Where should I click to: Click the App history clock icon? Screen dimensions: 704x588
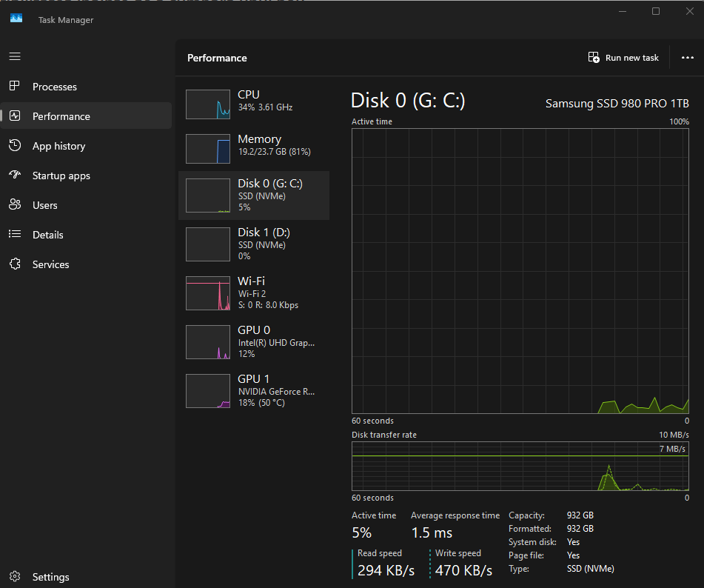click(15, 146)
